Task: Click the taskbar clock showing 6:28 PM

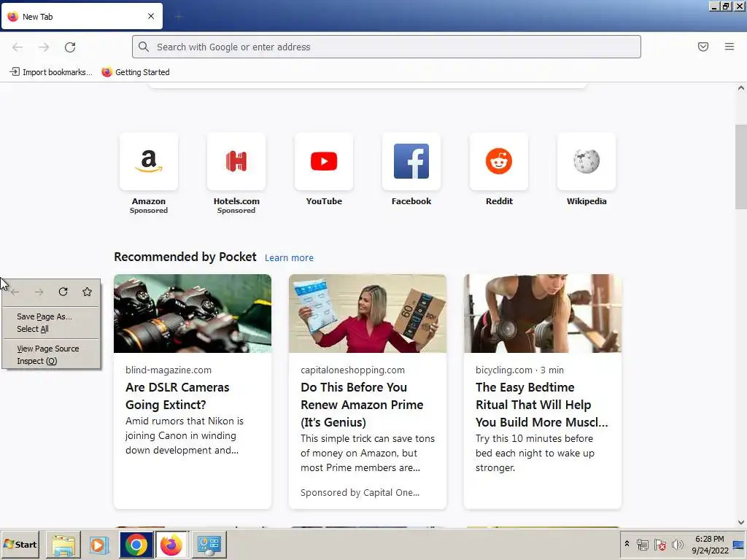Action: pyautogui.click(x=710, y=544)
